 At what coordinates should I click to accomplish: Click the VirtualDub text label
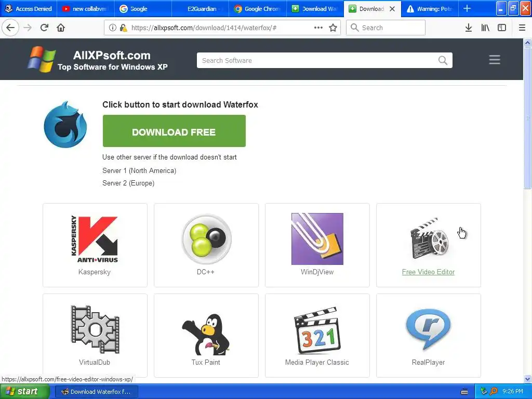[95, 362]
